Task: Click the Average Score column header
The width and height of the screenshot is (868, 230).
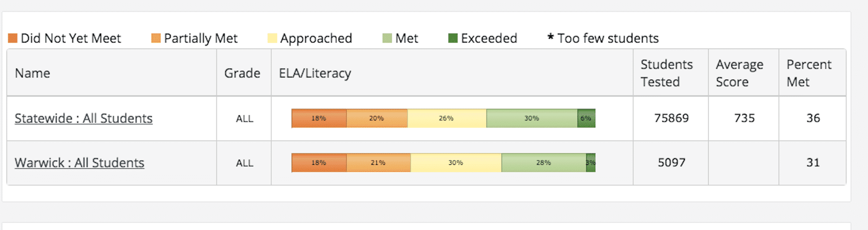Action: (739, 73)
